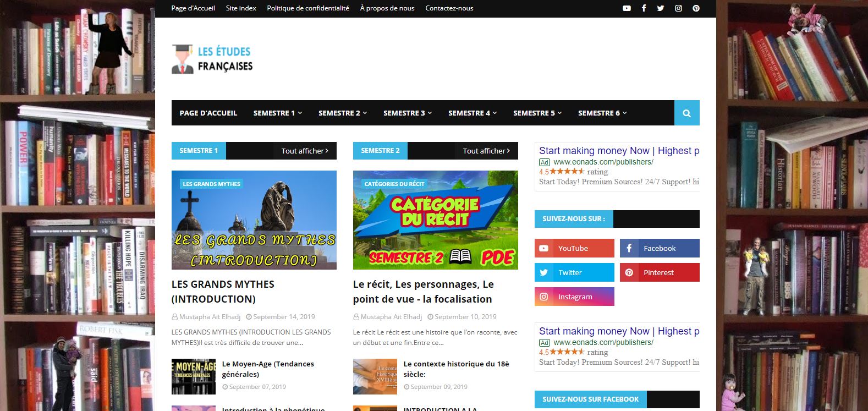
Task: Open the contexte historique 18è thumbnail
Action: [x=375, y=376]
